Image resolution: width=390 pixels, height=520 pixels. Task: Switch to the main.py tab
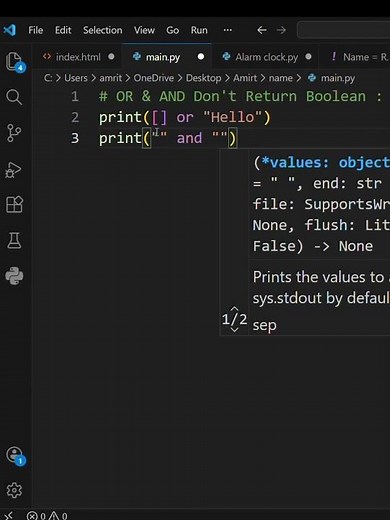pos(163,57)
